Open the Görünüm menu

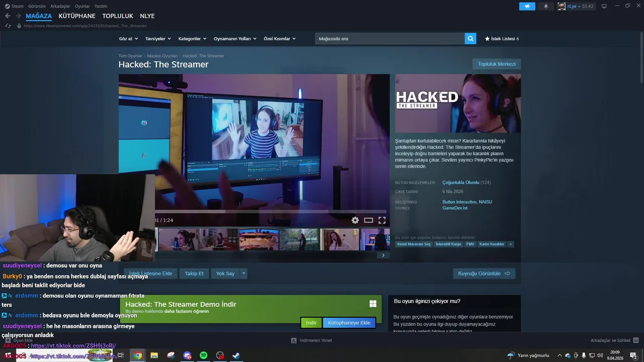tap(37, 6)
